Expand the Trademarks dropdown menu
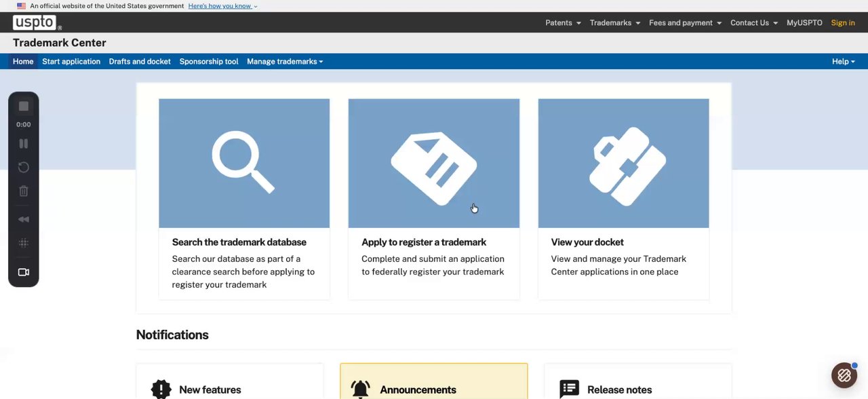This screenshot has height=399, width=868. (x=615, y=22)
